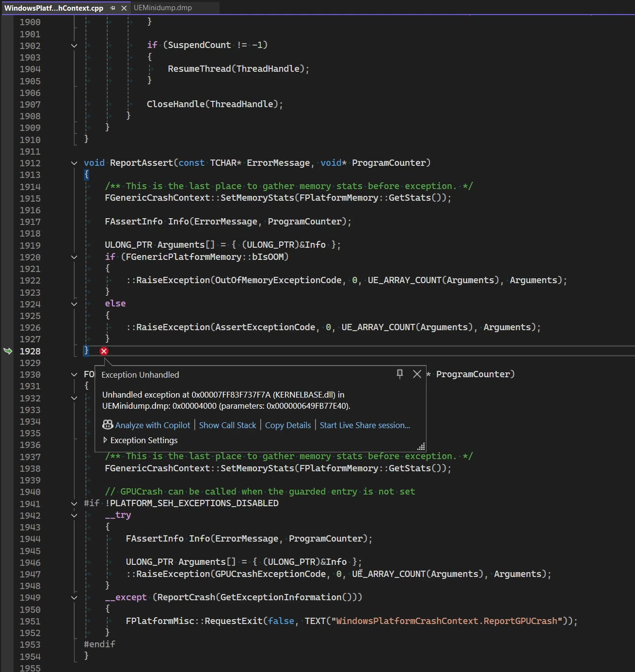This screenshot has height=672, width=635.
Task: Pin the Exception Unhandled popup
Action: (400, 374)
